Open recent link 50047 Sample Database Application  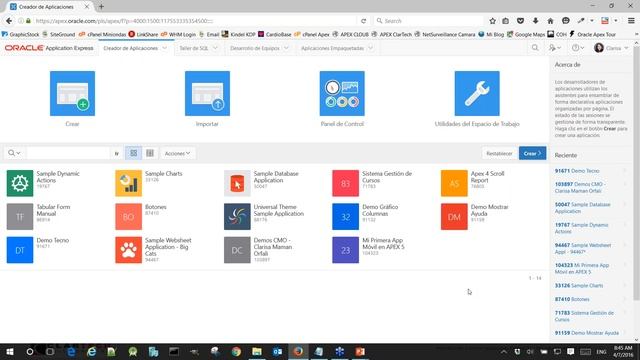click(582, 208)
